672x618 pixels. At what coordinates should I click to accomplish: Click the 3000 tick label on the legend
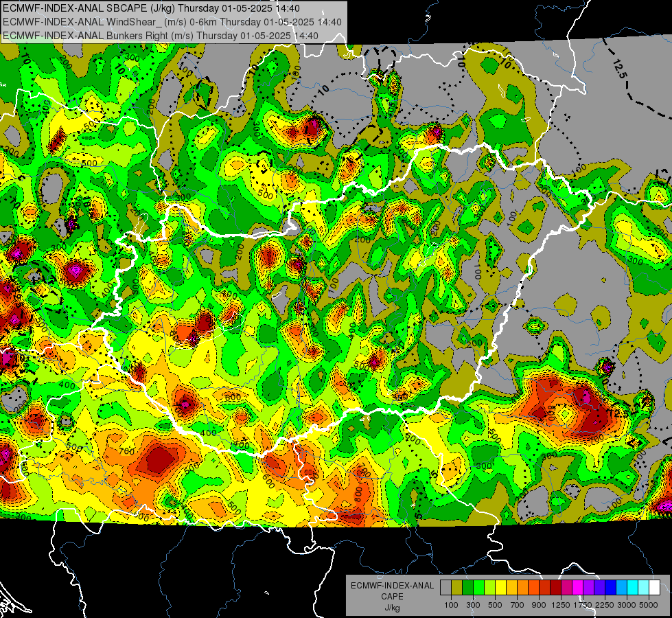click(x=627, y=605)
